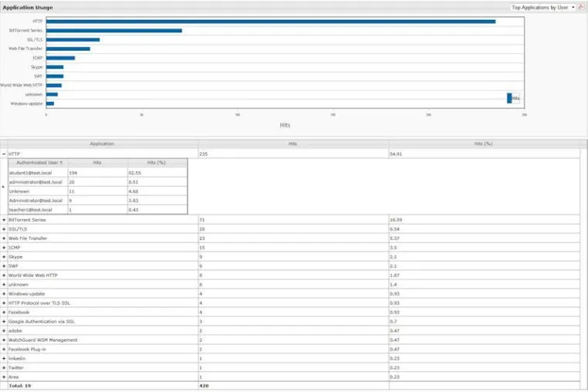Select the teacher1@test.local user cell
Screen dimensions: 588x392
[38, 210]
